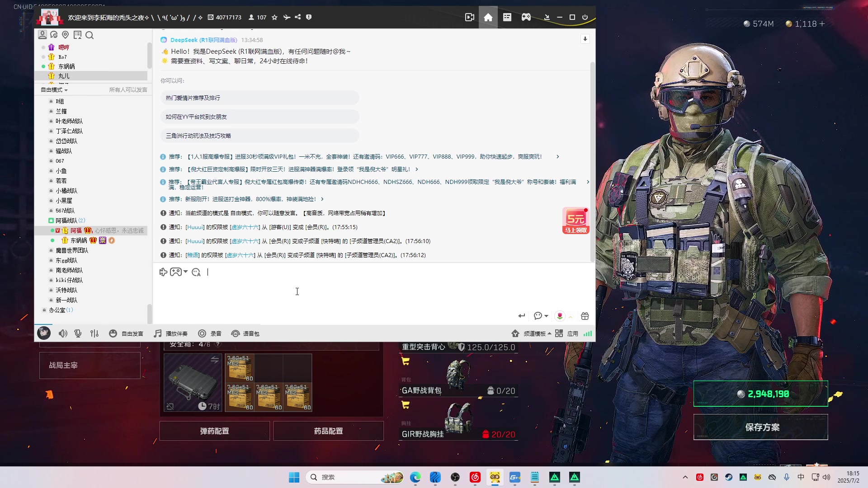Open the channel bulletin board icon
This screenshot has height=488, width=868.
pos(77,35)
